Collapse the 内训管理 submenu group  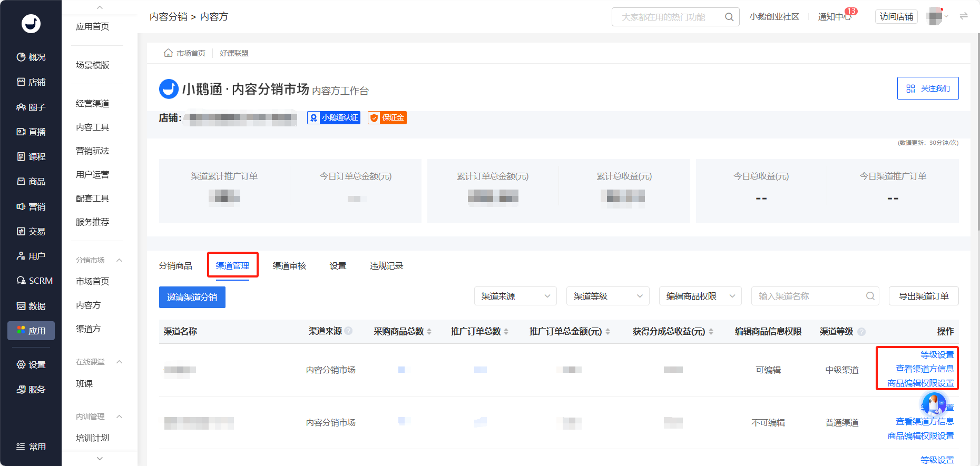[119, 417]
